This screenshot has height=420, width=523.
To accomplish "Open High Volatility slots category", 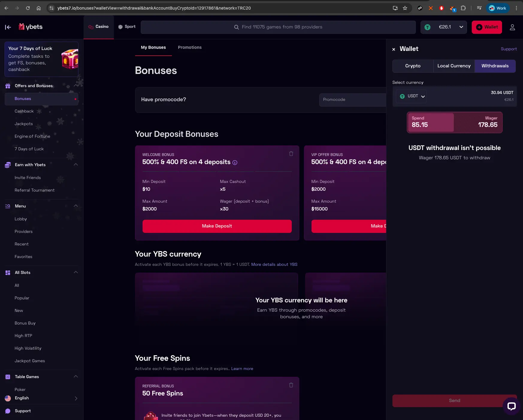I will [28, 348].
